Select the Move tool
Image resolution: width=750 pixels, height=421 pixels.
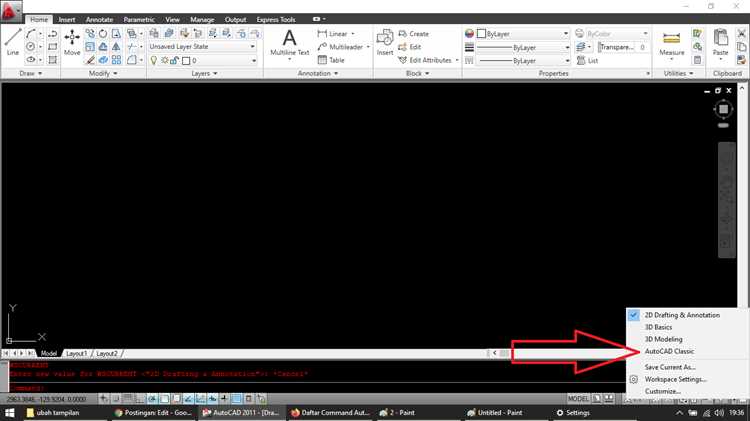[72, 42]
